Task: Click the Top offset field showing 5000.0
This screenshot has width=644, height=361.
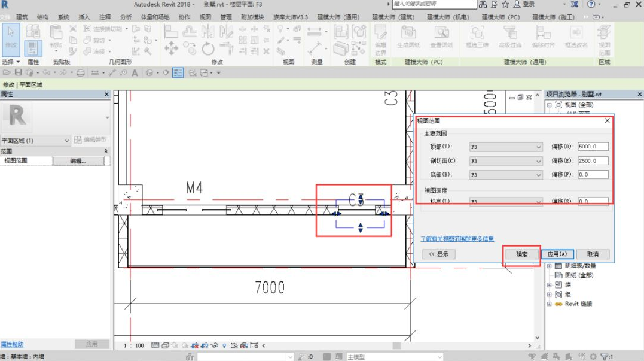Action: tap(593, 147)
